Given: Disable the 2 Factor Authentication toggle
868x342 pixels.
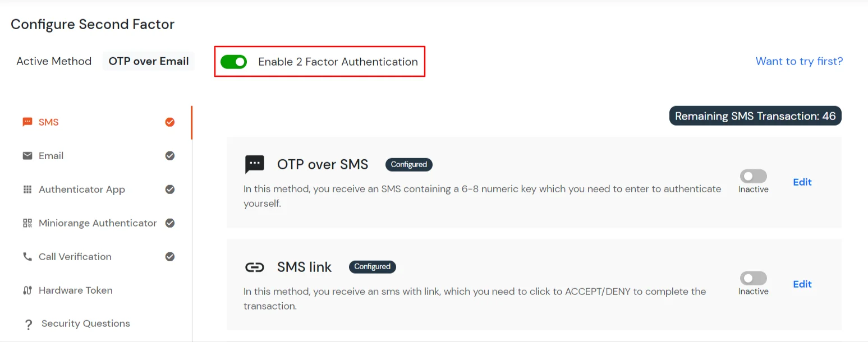Looking at the screenshot, I should click(233, 62).
